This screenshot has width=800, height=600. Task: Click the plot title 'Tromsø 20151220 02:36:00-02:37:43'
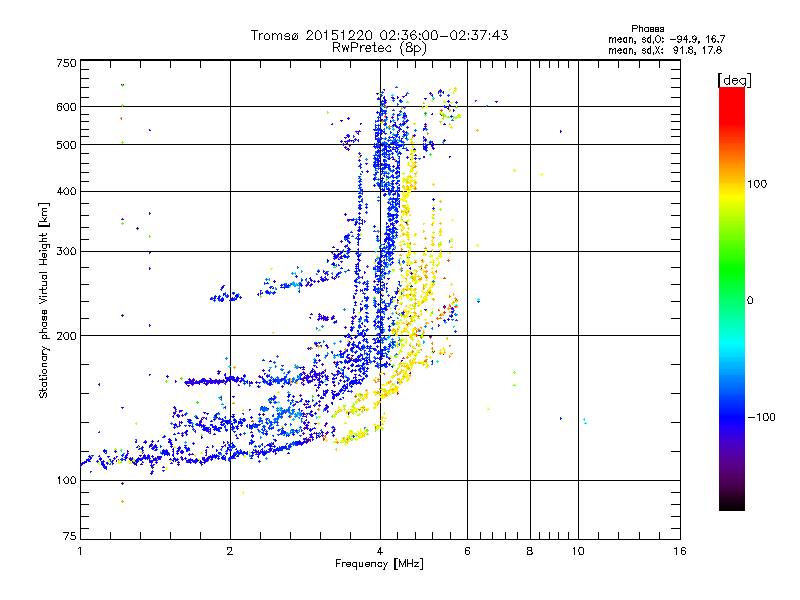click(379, 35)
